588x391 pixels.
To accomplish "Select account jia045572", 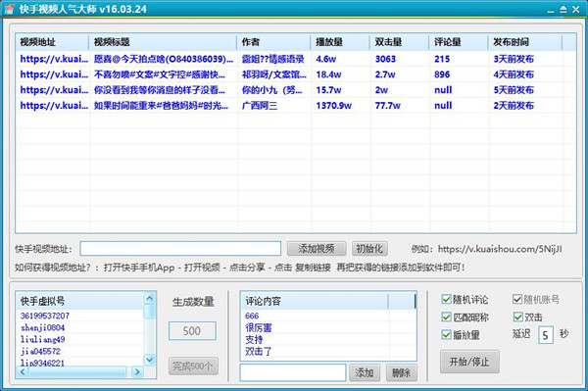I will pyautogui.click(x=40, y=351).
